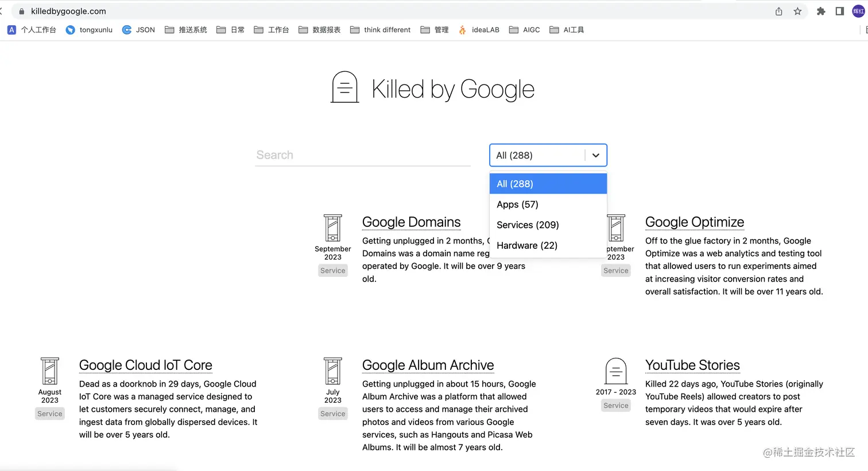Open the think different bookmark folder
868x471 pixels.
tap(380, 30)
